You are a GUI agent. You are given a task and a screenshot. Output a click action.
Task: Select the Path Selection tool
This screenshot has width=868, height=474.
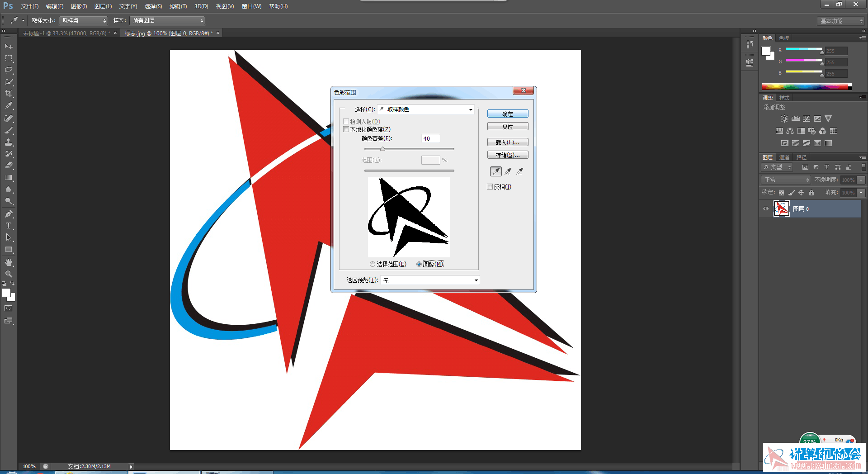8,237
